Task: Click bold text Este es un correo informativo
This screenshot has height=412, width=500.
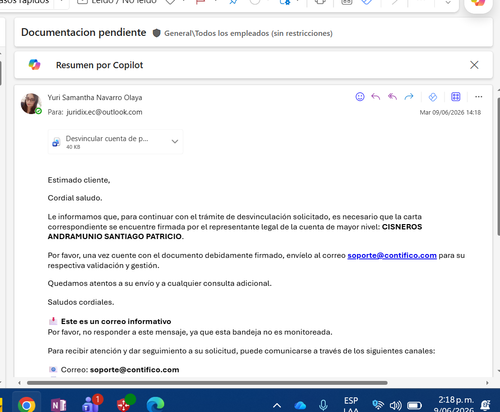Action: (x=116, y=321)
